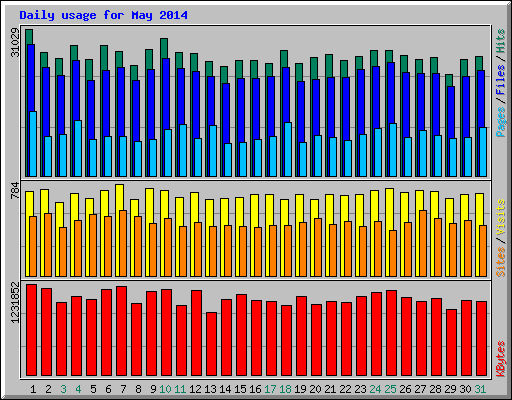Select day 29 on the x-axis

[x=450, y=389]
